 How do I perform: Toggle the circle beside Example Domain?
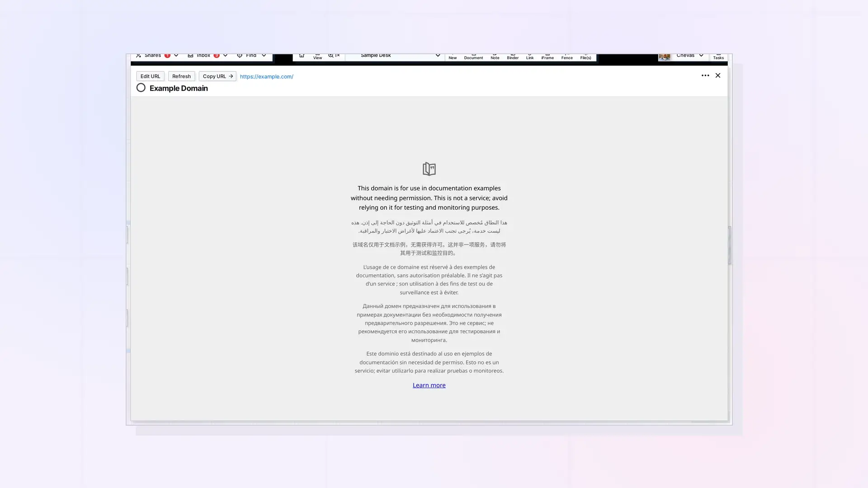tap(141, 88)
